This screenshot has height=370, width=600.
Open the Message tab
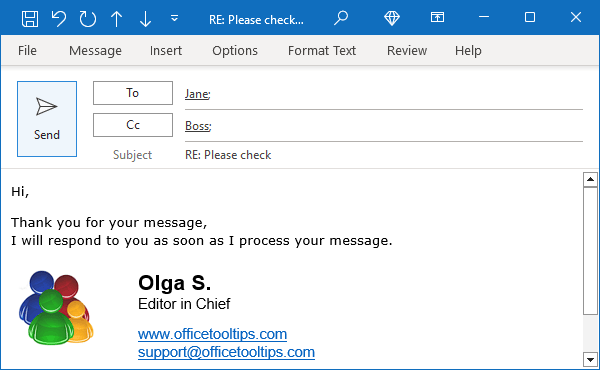pyautogui.click(x=95, y=51)
